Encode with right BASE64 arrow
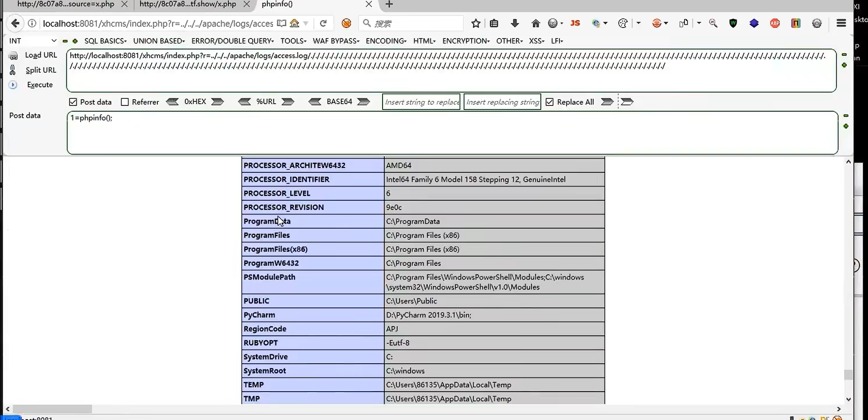 364,101
